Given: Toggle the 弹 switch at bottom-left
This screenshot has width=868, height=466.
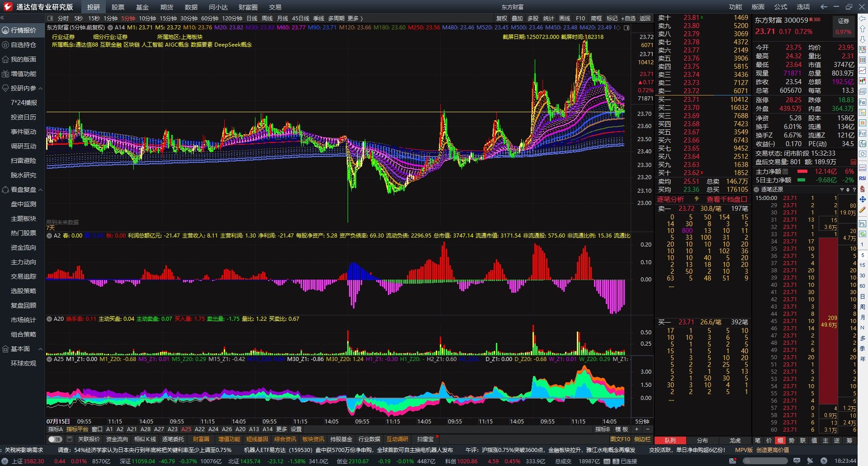Looking at the screenshot, I should point(55,439).
